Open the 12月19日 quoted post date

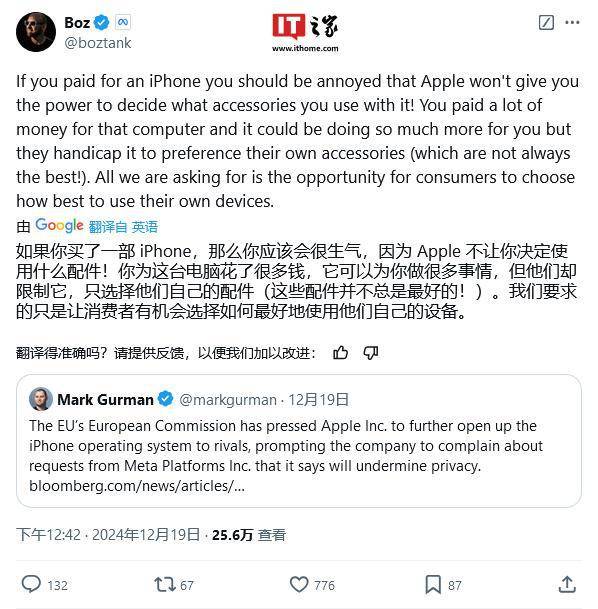(x=318, y=400)
